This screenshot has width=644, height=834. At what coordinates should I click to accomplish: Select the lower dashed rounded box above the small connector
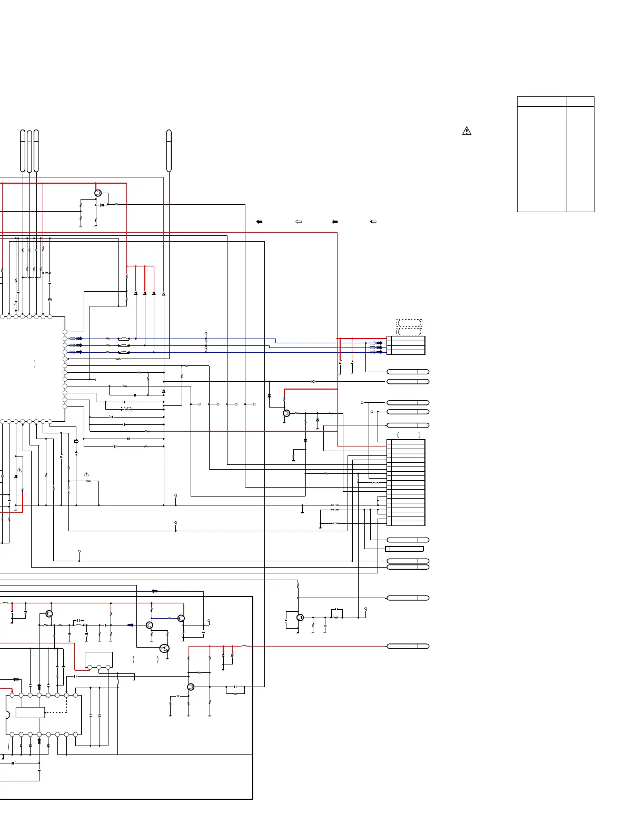tap(410, 331)
